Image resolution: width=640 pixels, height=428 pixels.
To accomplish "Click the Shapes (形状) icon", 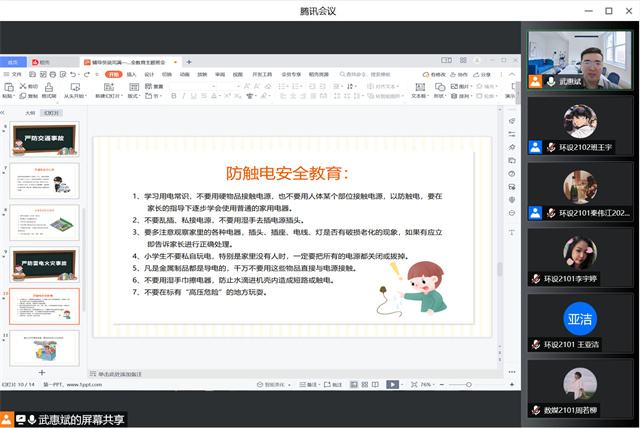I will [440, 87].
